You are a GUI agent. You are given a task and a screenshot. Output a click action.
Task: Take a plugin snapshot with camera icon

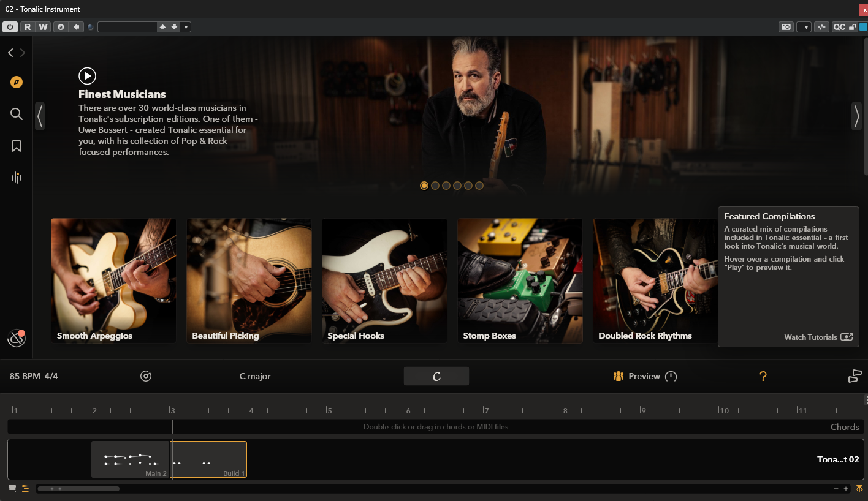coord(786,27)
